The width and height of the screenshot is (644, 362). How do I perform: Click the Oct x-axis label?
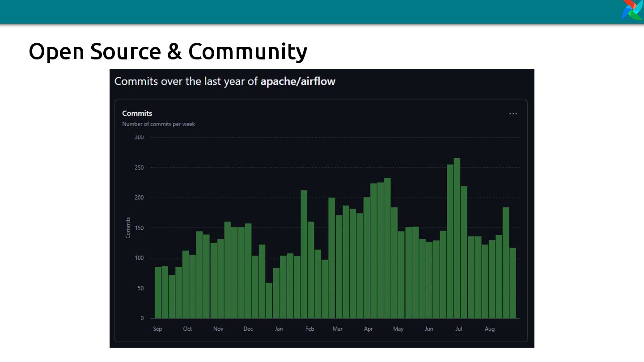[x=187, y=329]
